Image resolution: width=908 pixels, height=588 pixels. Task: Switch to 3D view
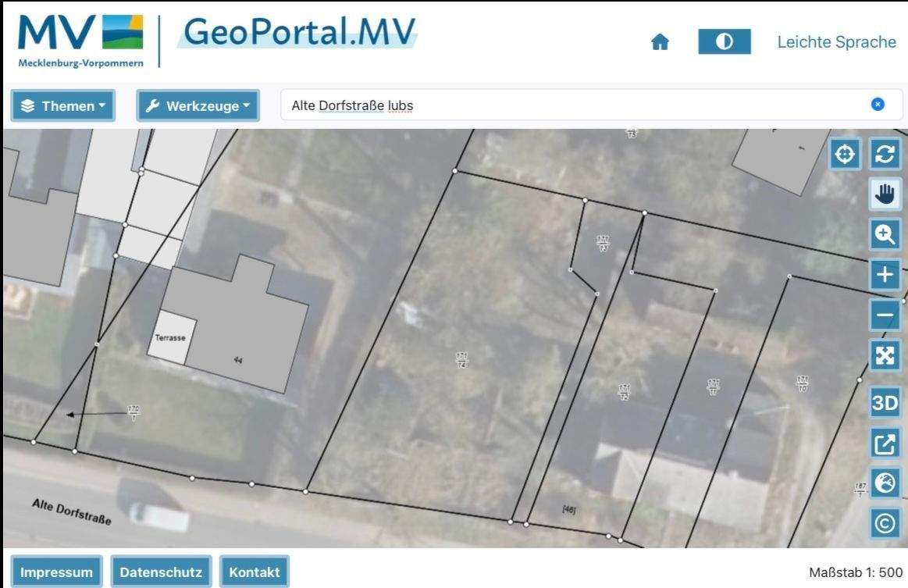pos(885,403)
